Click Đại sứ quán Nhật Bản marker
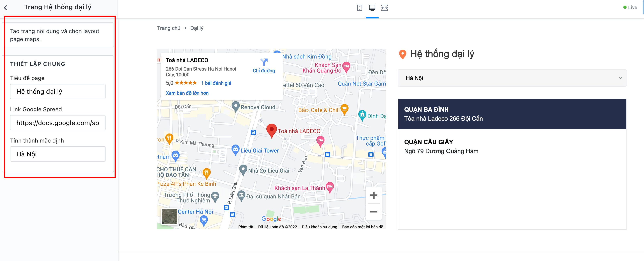Viewport: 644px width, 261px height. tap(241, 196)
